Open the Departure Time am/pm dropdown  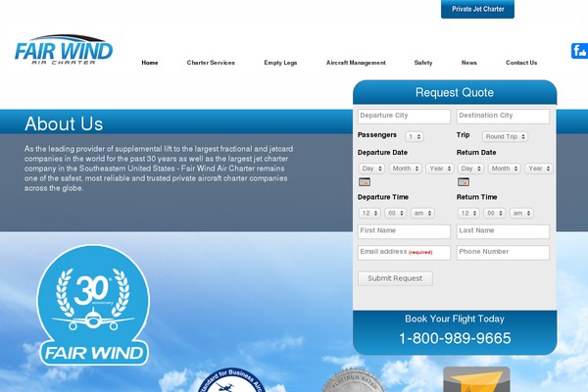point(422,213)
